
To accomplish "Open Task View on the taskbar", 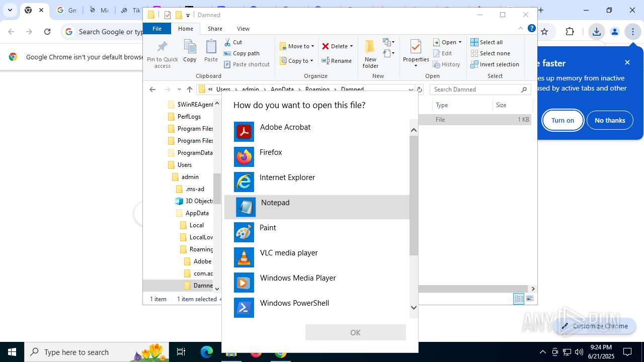I will [181, 352].
